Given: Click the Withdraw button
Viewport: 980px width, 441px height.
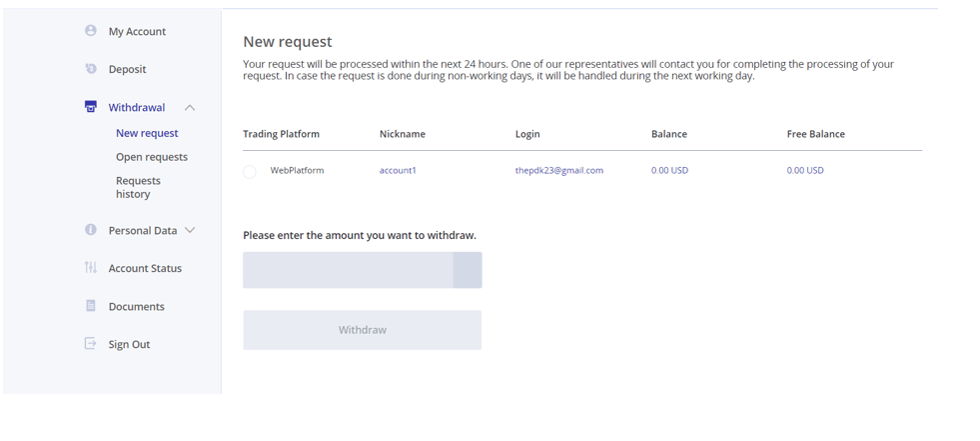Looking at the screenshot, I should click(363, 330).
